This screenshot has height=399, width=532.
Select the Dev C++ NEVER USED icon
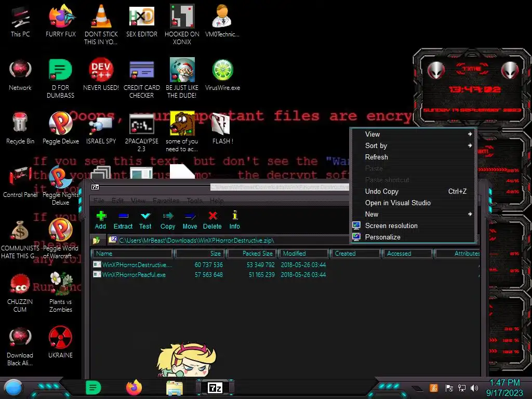tap(101, 75)
